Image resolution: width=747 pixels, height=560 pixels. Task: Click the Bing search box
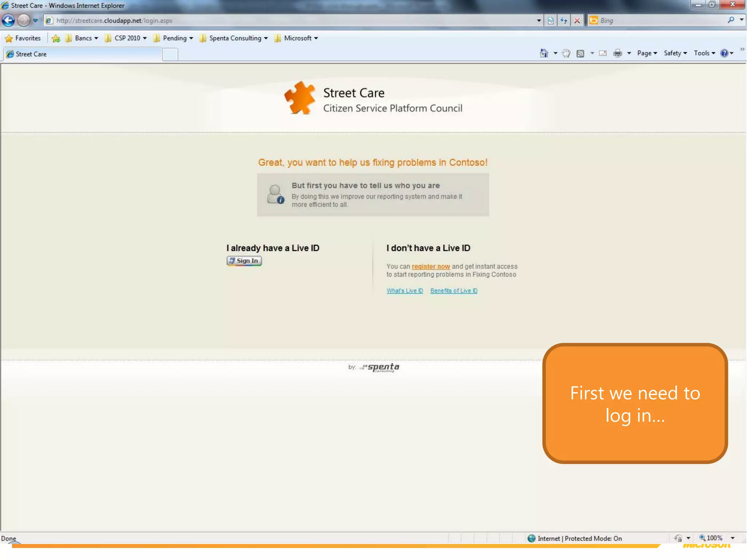(x=657, y=20)
